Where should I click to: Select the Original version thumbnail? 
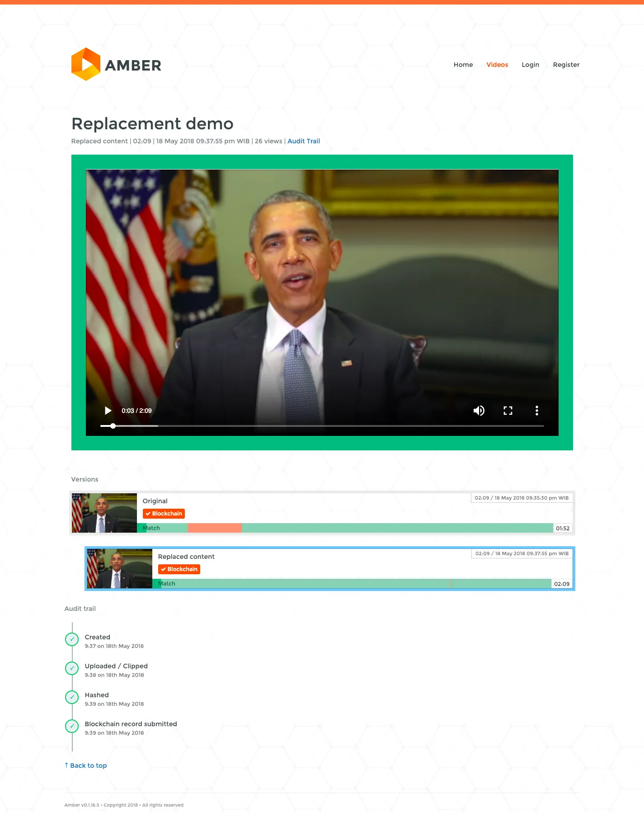[104, 513]
